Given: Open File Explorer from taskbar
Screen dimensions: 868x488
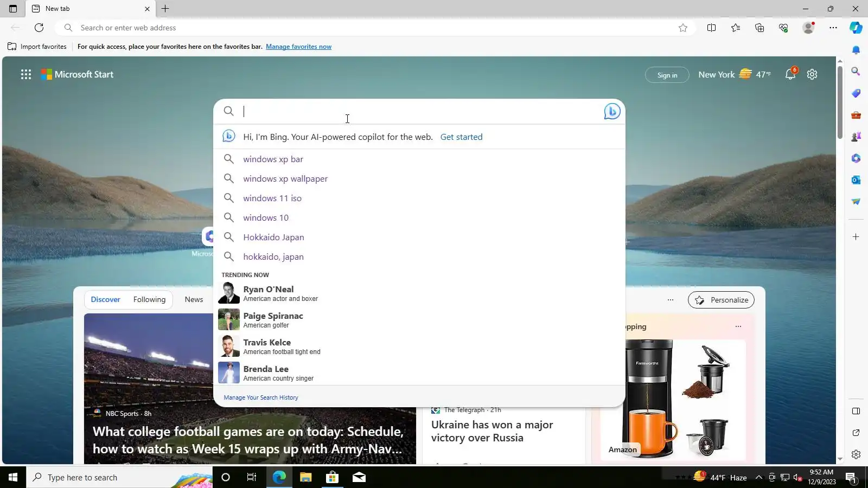Looking at the screenshot, I should pyautogui.click(x=305, y=477).
